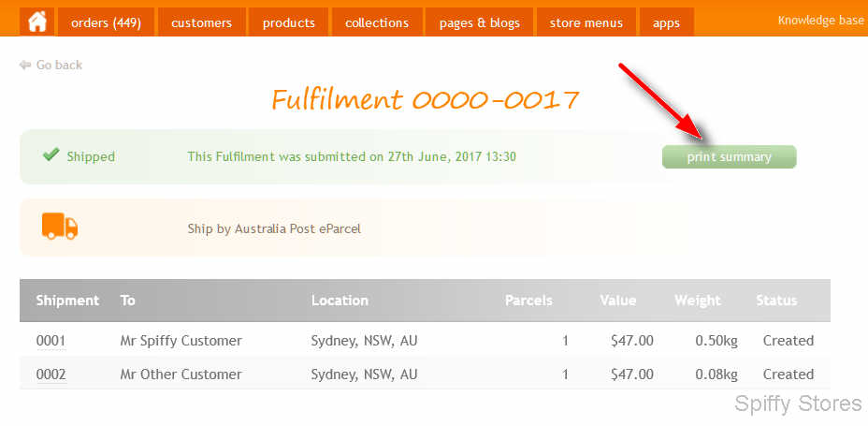Open shipment 0001 link
The image size is (868, 426).
[x=51, y=341]
